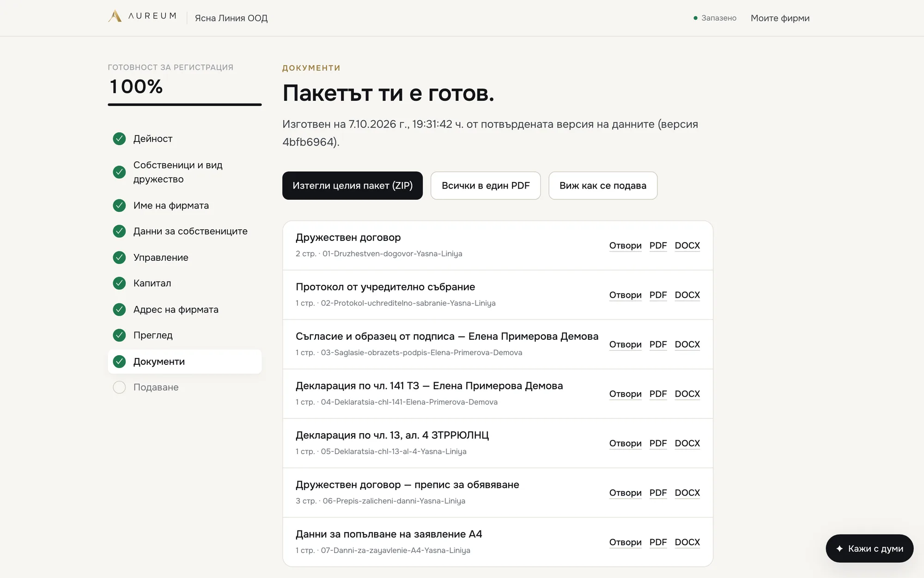
Task: Download Дружествен договор as DOCX
Action: 687,246
